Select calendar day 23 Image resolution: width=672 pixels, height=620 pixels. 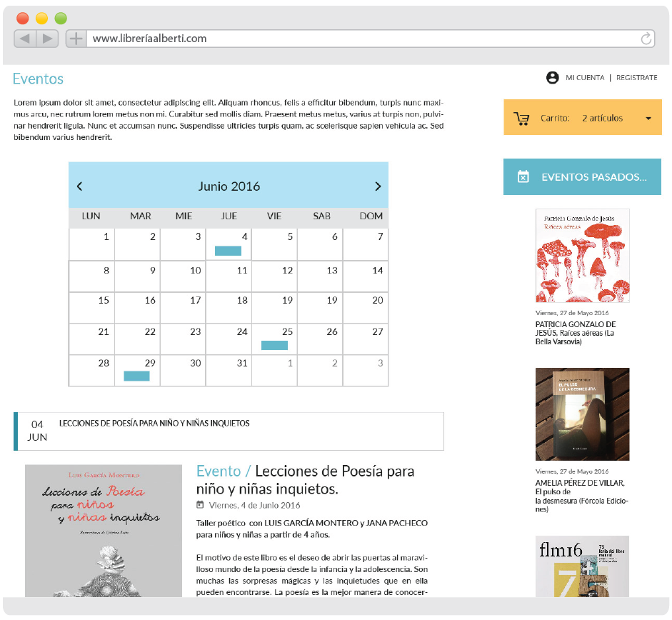[x=183, y=339]
